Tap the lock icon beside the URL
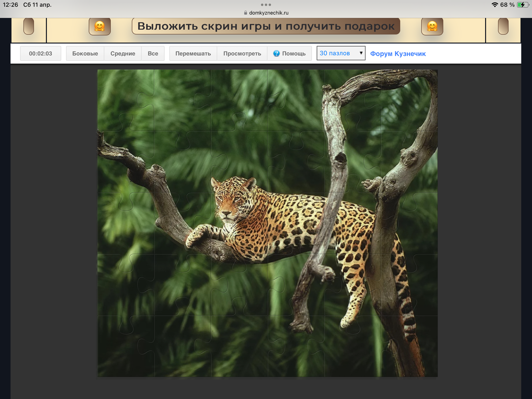Viewport: 532px width, 399px height. (245, 13)
